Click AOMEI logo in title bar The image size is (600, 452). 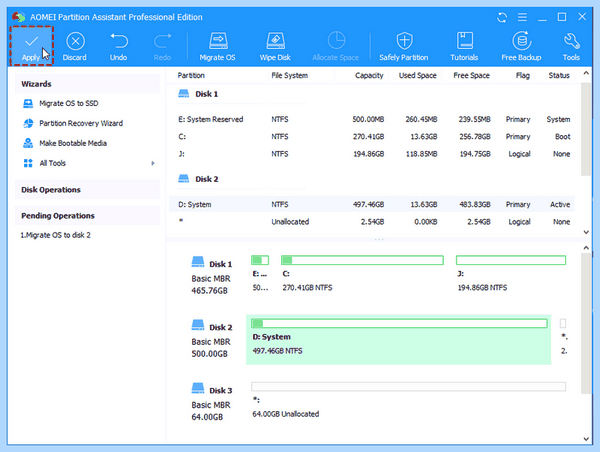coord(18,17)
